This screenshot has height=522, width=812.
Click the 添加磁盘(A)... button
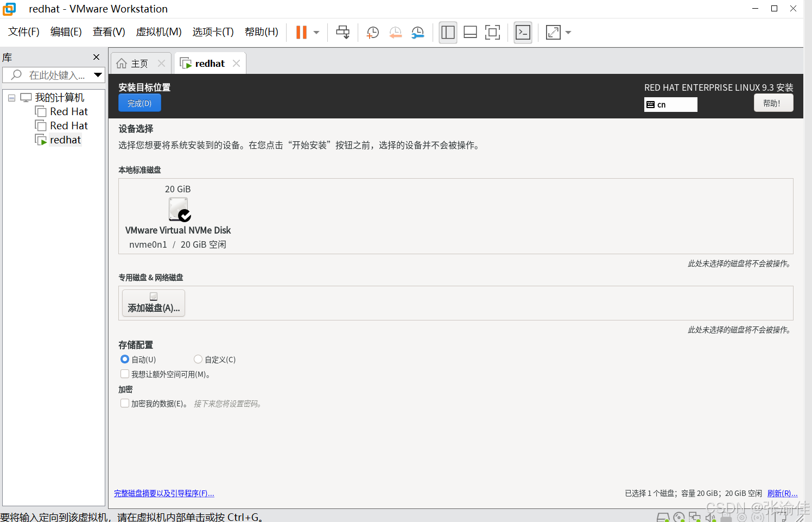(x=154, y=303)
